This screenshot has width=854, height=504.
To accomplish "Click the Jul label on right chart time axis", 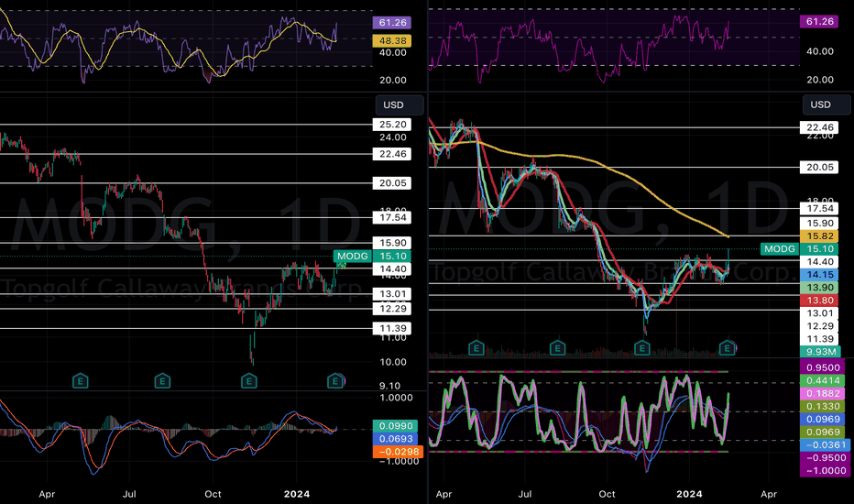I will 524,494.
